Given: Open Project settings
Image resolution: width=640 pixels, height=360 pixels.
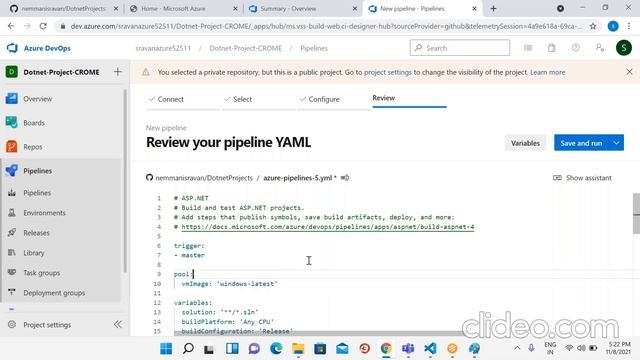Looking at the screenshot, I should tap(47, 325).
